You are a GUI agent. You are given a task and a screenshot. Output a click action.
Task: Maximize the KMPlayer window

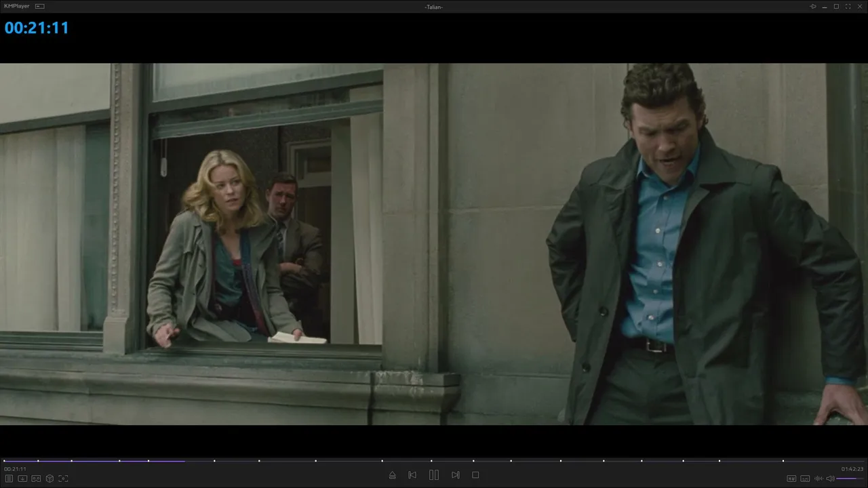click(x=836, y=6)
